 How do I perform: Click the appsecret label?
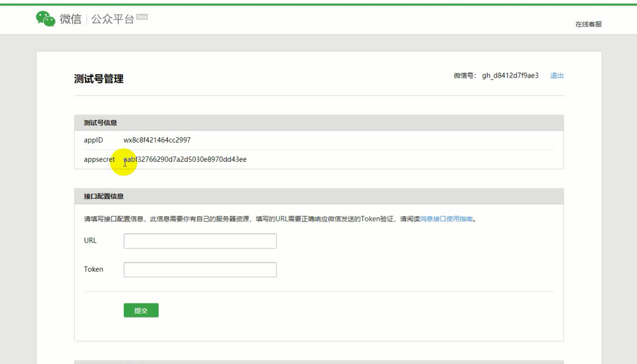(x=99, y=160)
